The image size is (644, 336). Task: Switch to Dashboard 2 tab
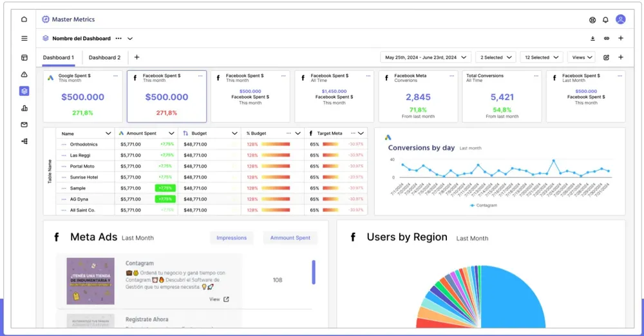tap(105, 57)
